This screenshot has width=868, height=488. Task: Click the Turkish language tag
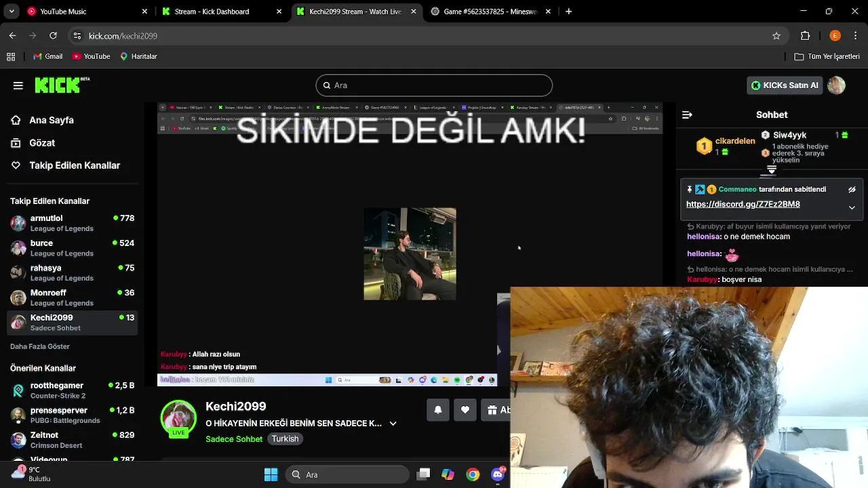(285, 439)
